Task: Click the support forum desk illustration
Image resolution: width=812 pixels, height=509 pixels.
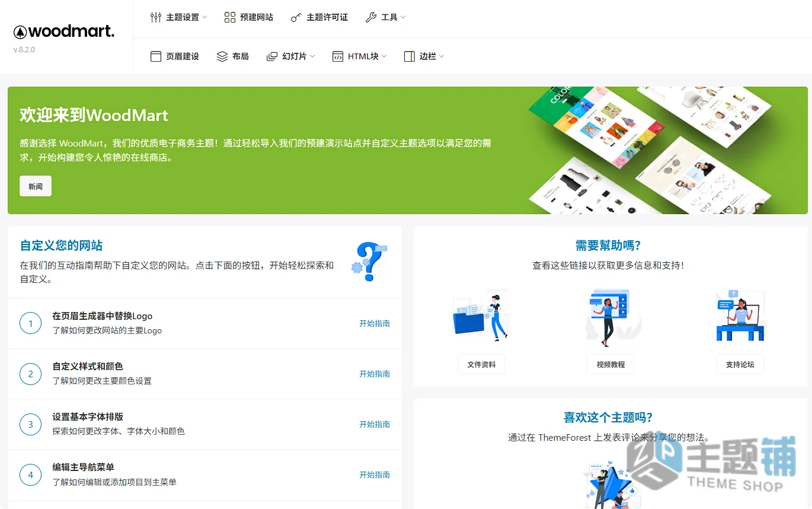Action: [x=740, y=316]
